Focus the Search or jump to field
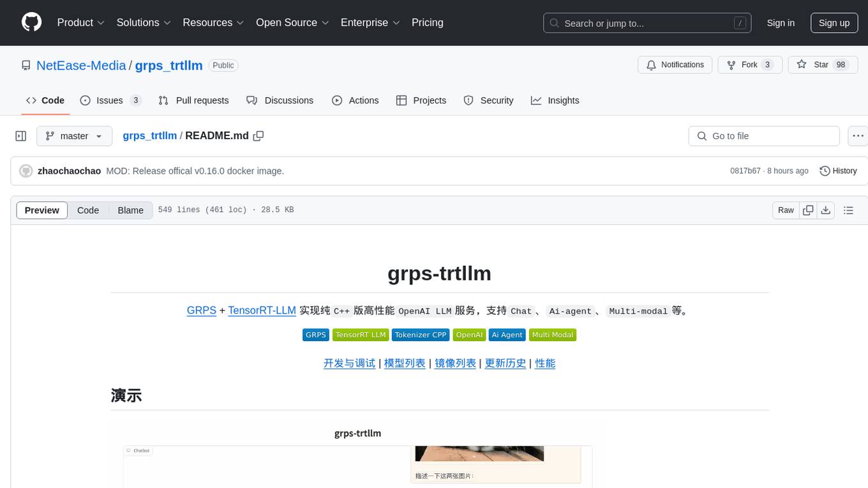Screen dimensions: 868x488 [647, 23]
